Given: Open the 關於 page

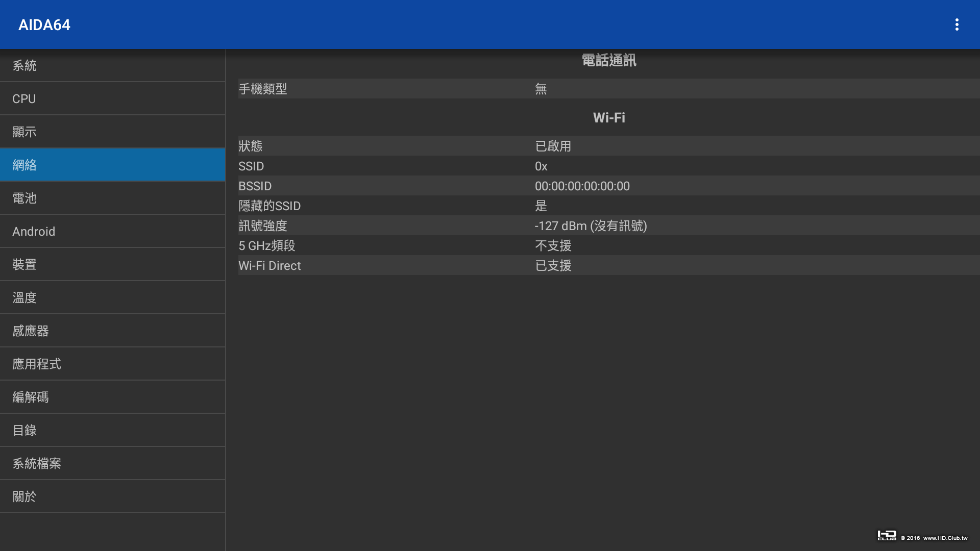Looking at the screenshot, I should pos(112,496).
